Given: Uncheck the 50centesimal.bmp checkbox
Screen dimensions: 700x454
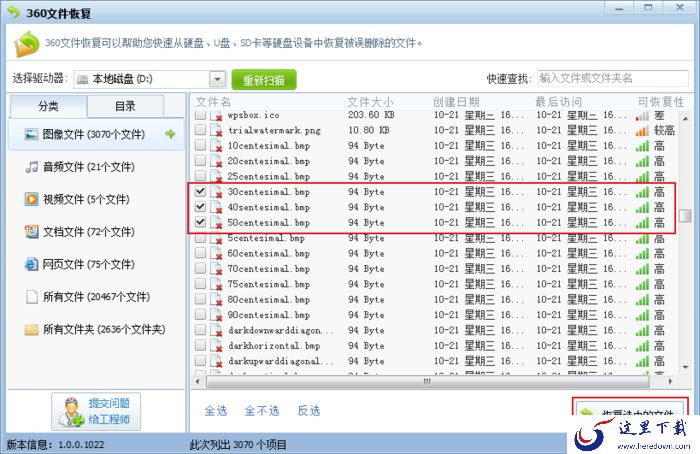Looking at the screenshot, I should (x=200, y=222).
